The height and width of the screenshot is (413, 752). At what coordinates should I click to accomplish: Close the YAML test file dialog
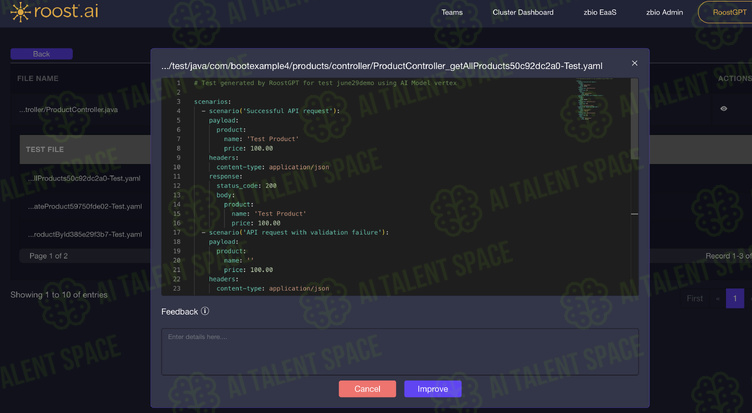pos(634,63)
